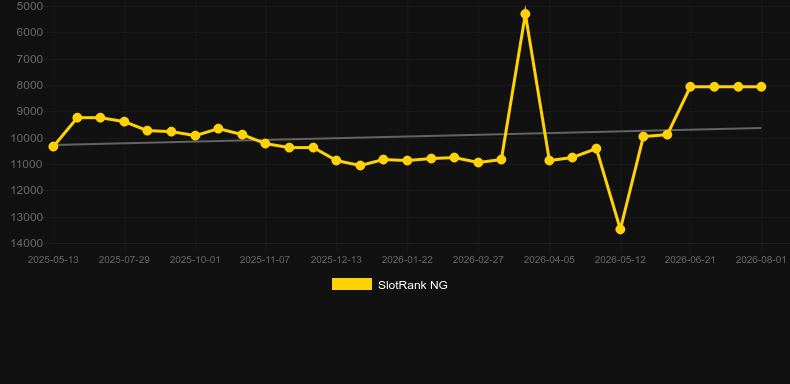The width and height of the screenshot is (790, 384).
Task: Click the 6000 y-axis label
Action: (30, 32)
